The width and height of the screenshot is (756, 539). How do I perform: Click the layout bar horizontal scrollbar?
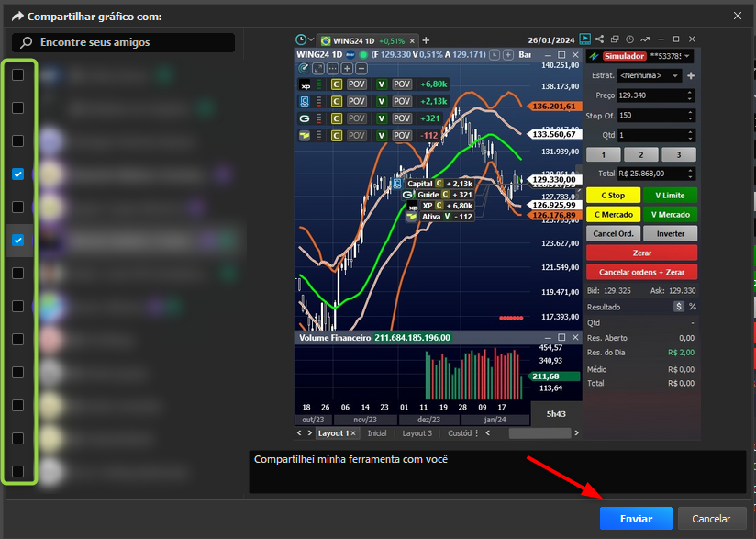[x=539, y=433]
